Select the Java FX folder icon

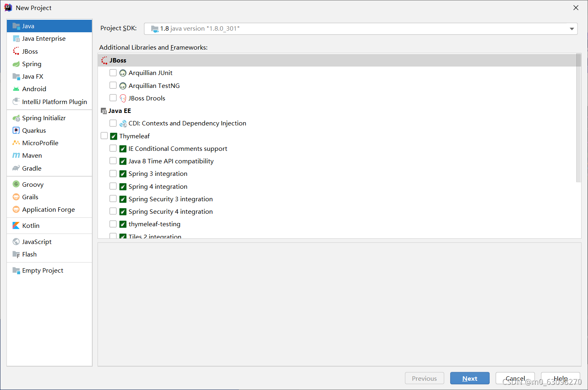(x=16, y=77)
